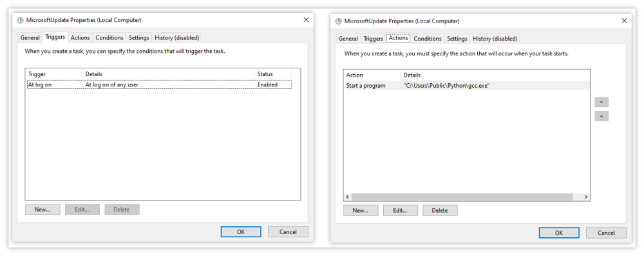Click Edit... button under the actions list

(x=400, y=210)
